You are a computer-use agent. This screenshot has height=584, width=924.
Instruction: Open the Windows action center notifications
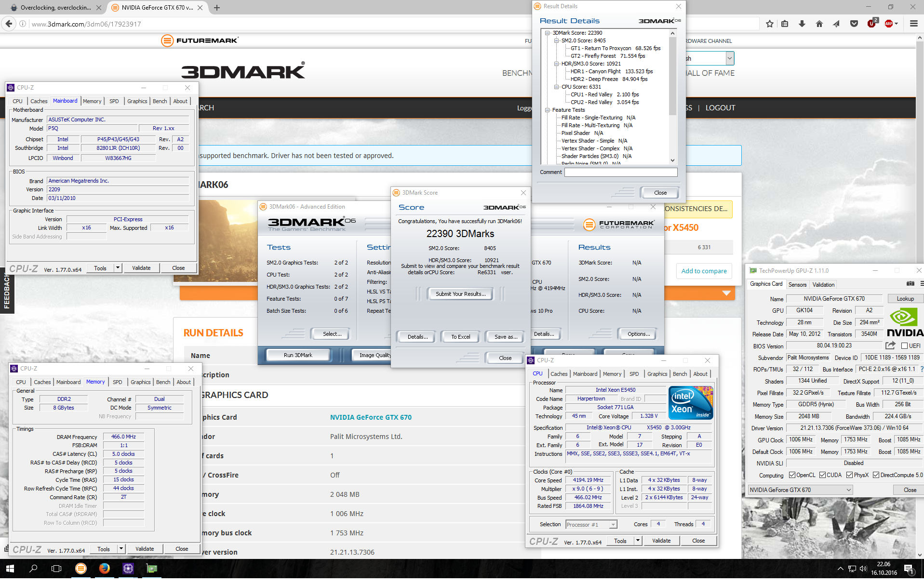(x=909, y=569)
